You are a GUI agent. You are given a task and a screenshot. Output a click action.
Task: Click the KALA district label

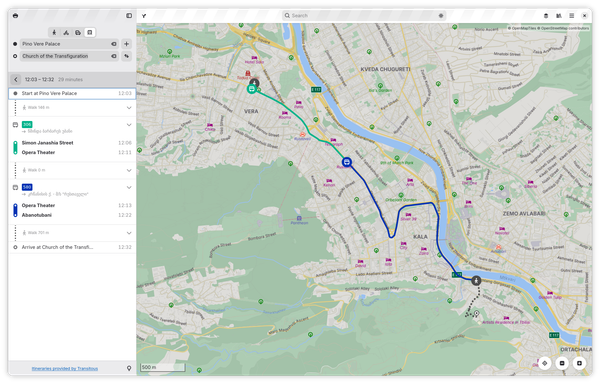420,237
